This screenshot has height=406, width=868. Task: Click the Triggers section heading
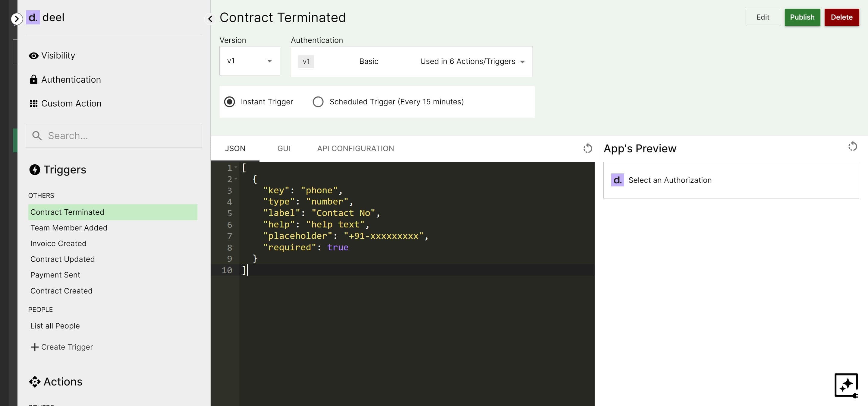click(x=65, y=170)
